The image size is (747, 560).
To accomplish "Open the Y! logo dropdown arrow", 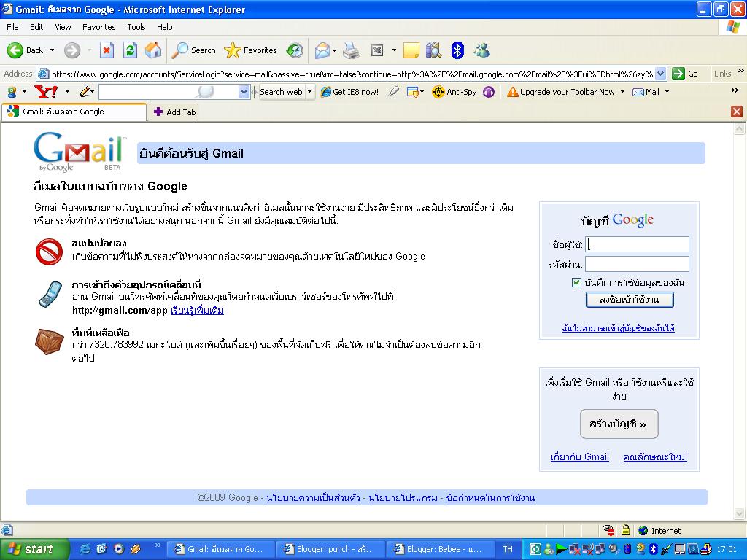I will pos(67,91).
